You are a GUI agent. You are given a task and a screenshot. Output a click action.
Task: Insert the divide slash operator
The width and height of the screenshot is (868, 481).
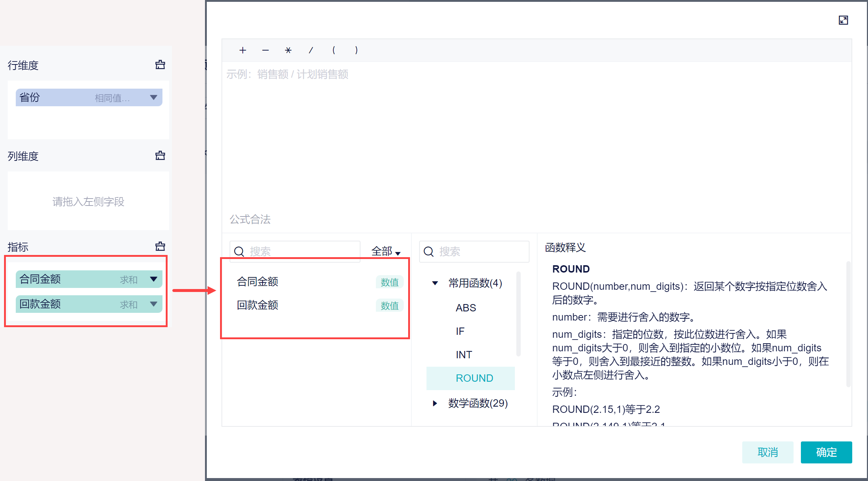pos(311,50)
